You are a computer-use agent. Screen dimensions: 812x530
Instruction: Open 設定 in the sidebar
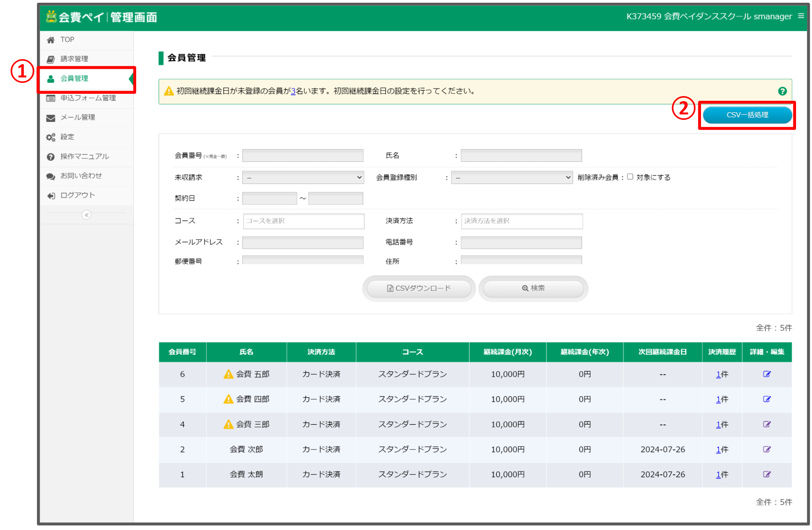(67, 137)
